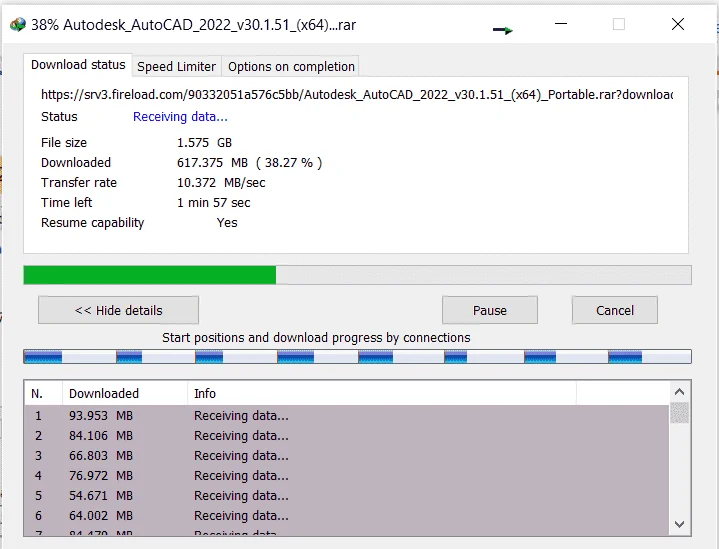Select connection row with 76.972 MB

(347, 476)
